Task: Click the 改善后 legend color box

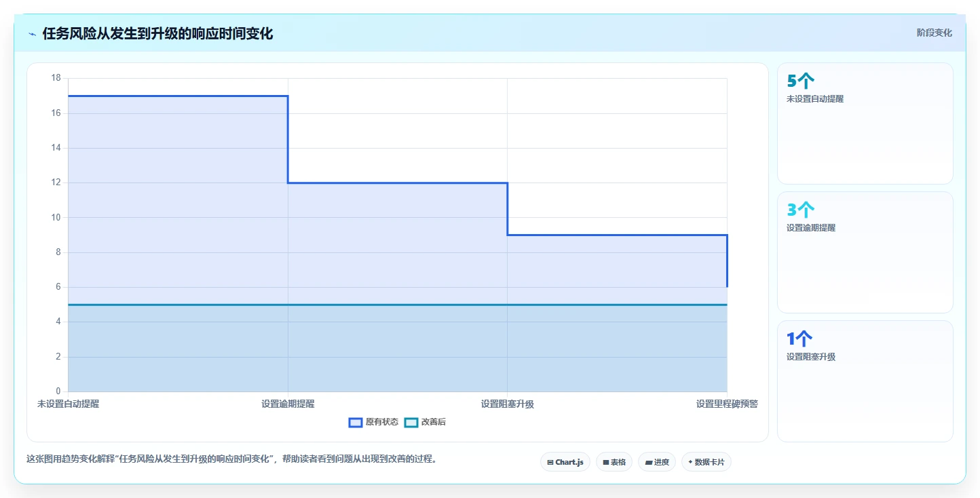Action: [411, 422]
